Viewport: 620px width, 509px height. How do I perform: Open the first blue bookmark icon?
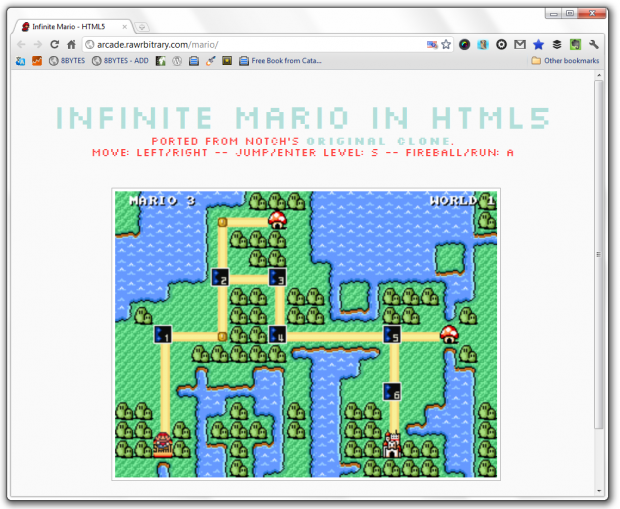tap(20, 61)
